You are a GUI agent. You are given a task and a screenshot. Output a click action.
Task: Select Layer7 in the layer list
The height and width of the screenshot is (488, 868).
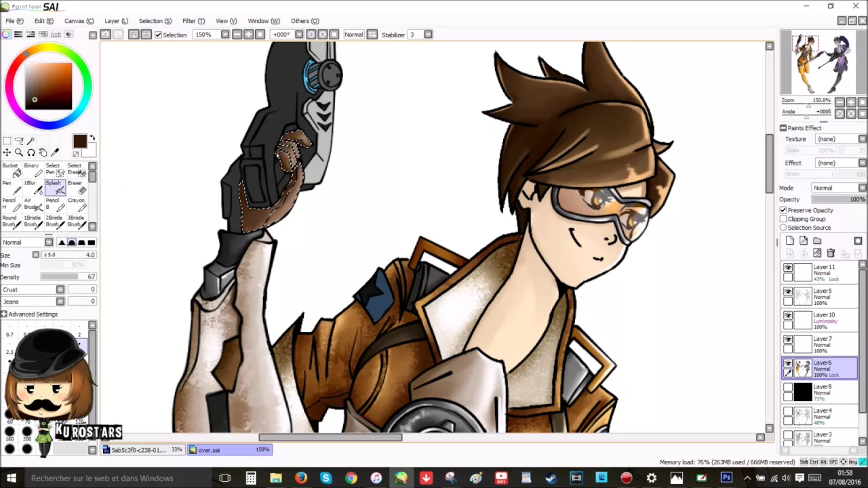click(820, 345)
